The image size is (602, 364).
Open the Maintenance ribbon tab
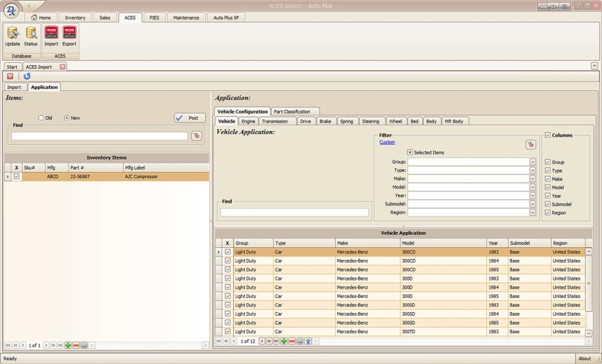coord(186,18)
